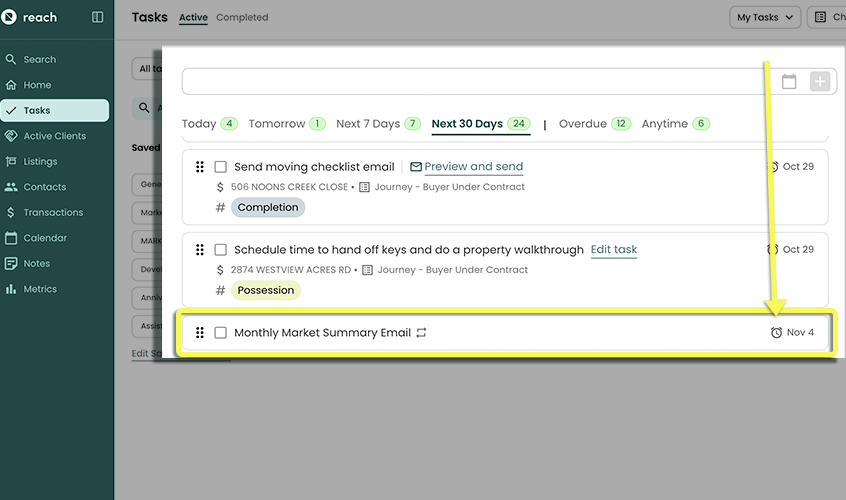The width and height of the screenshot is (846, 500).
Task: Select the Overdue filter tab
Action: click(x=582, y=124)
